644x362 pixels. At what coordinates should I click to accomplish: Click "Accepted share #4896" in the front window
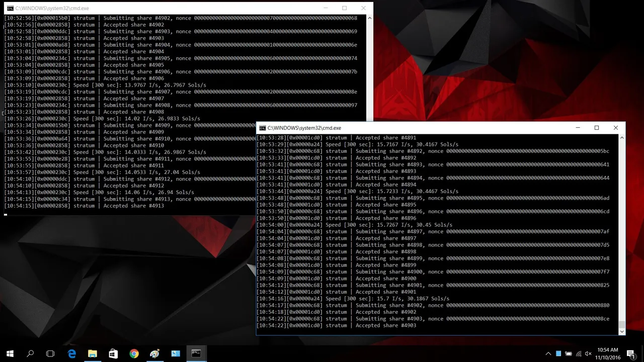point(386,218)
